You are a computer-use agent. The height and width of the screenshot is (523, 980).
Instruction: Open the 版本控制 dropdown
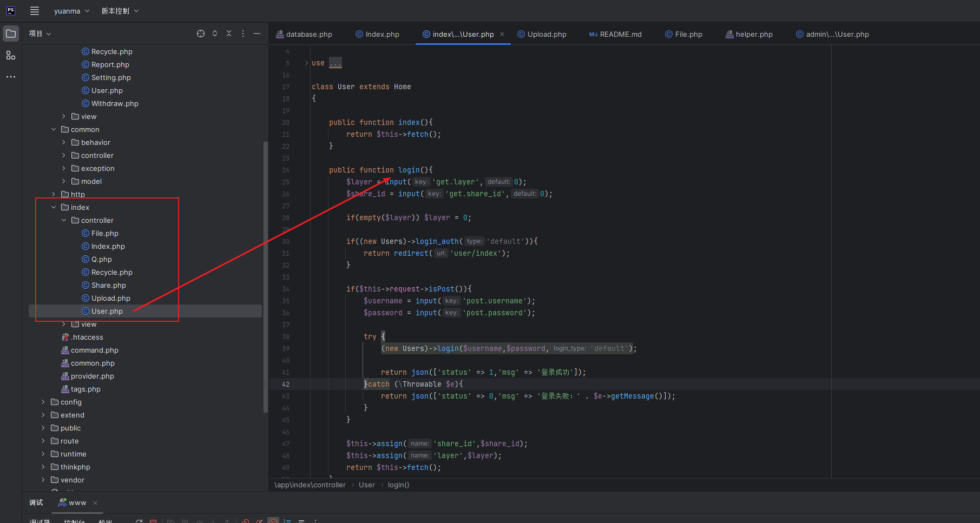point(120,11)
